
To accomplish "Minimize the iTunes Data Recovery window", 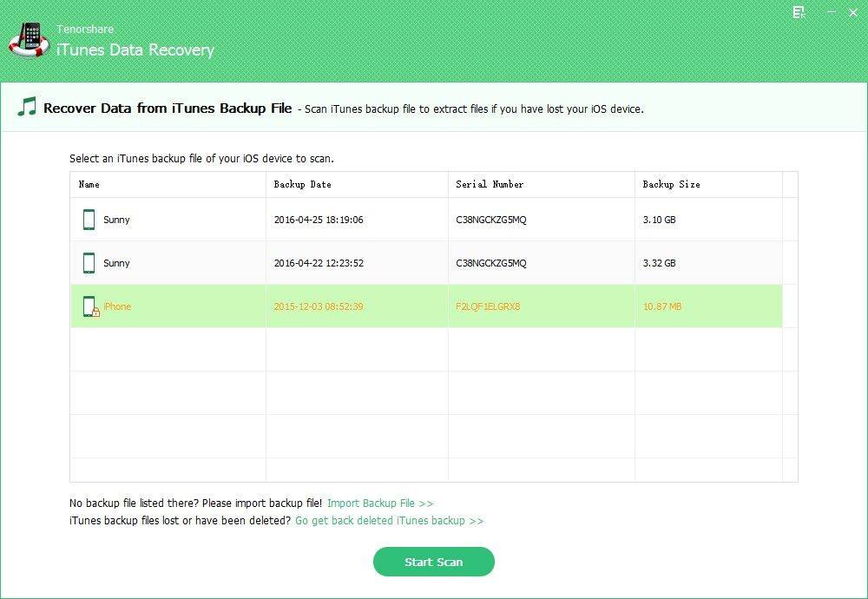I will pyautogui.click(x=832, y=11).
